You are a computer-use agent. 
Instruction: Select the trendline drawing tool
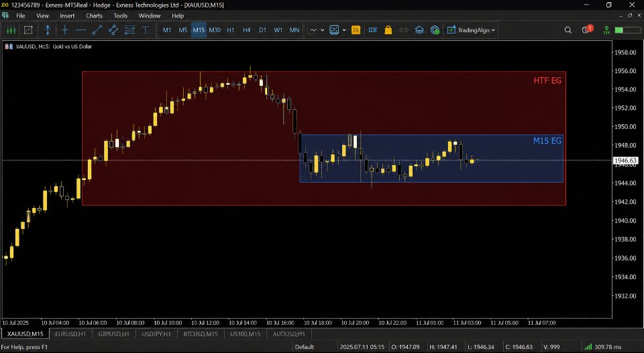pyautogui.click(x=97, y=30)
